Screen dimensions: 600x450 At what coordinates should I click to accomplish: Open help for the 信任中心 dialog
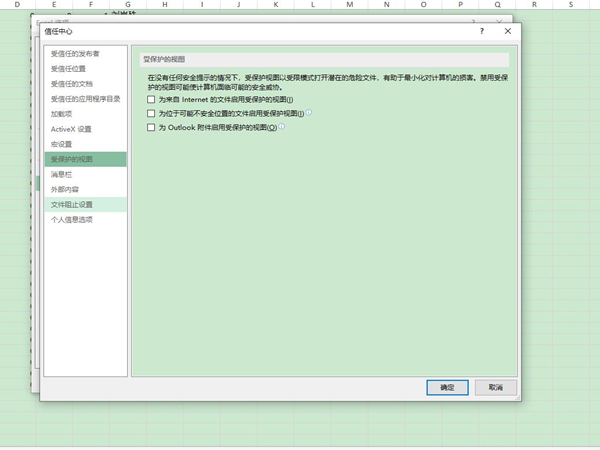pyautogui.click(x=482, y=31)
